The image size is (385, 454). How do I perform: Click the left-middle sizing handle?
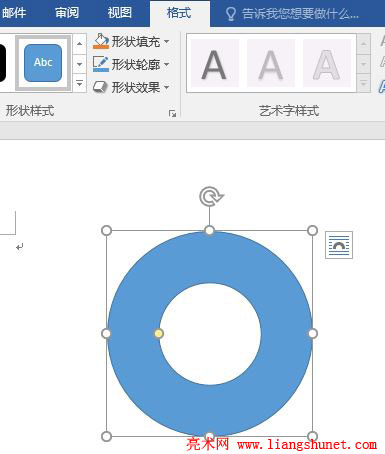(x=106, y=333)
